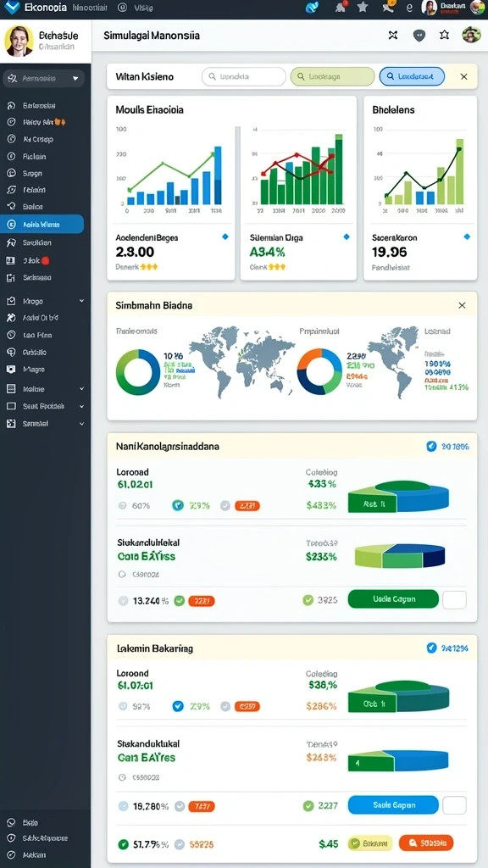The image size is (488, 868).
Task: Open the shield icon in page header
Action: pyautogui.click(x=419, y=36)
